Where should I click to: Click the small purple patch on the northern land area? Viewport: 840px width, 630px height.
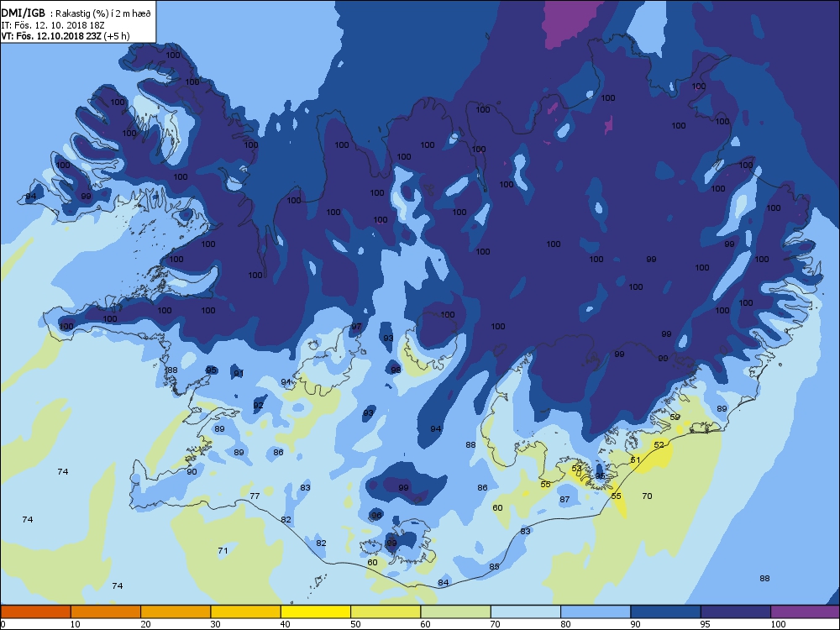point(608,125)
